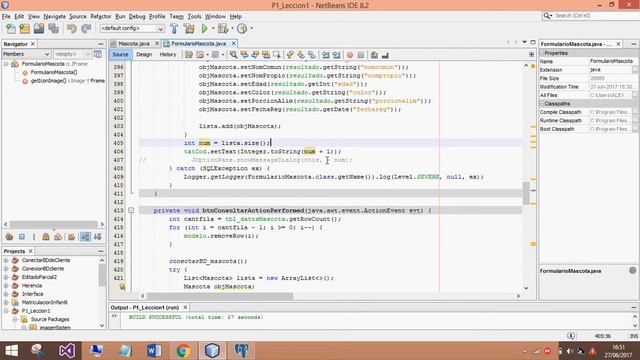
Task: Toggle Show Static Members in Navigator
Action: tap(33, 237)
